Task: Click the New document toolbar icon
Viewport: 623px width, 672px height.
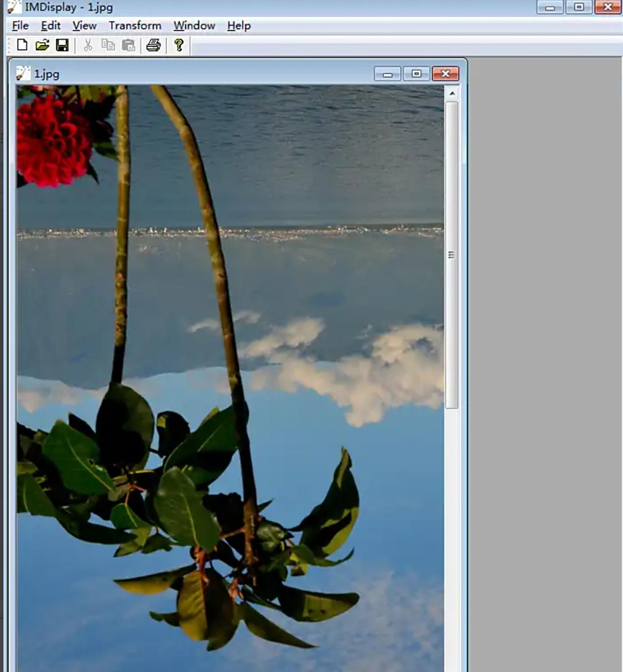Action: (22, 45)
